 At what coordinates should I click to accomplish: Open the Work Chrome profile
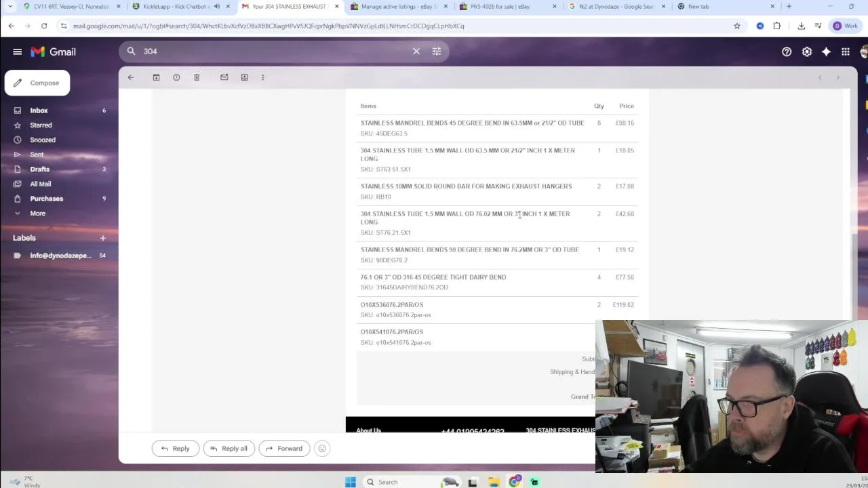(x=846, y=26)
